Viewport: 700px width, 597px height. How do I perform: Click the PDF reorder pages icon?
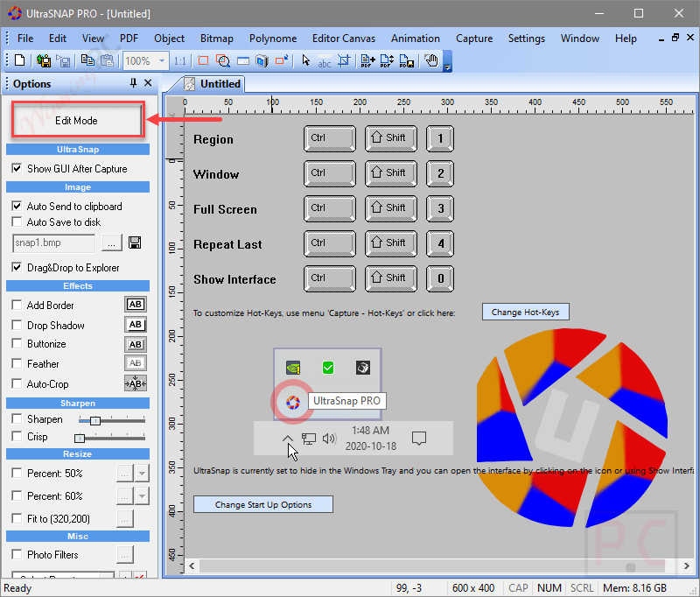[x=387, y=60]
